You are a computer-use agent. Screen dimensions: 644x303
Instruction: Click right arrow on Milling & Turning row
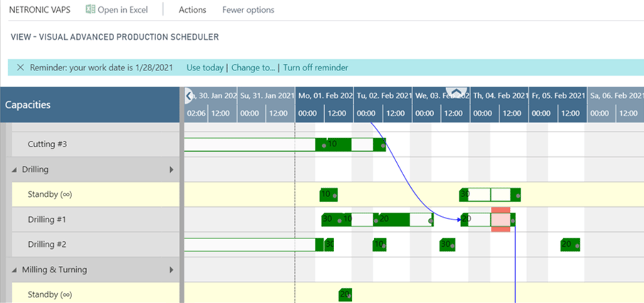[172, 270]
